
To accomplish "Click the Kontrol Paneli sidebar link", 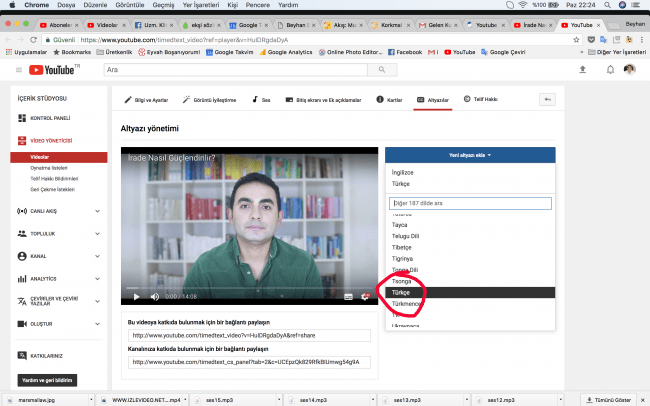I will point(49,118).
